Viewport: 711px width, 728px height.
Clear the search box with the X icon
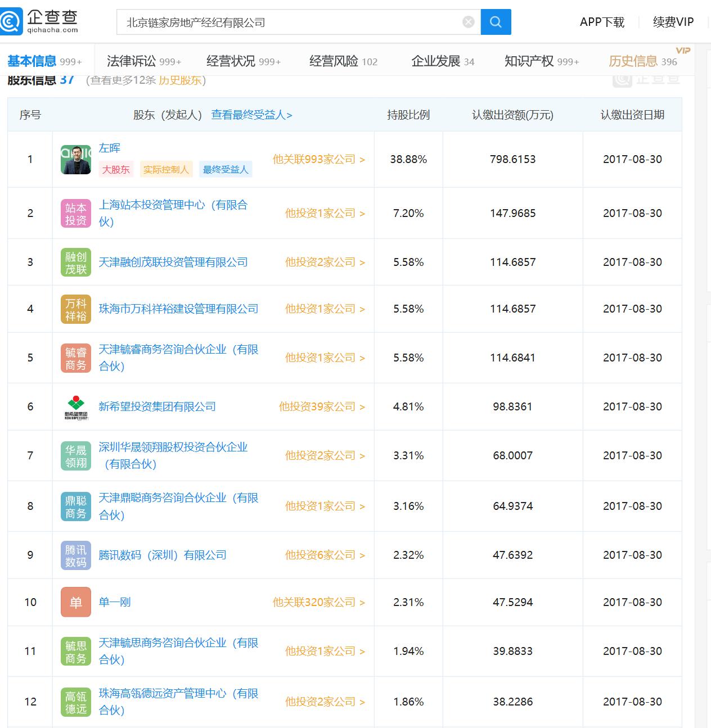coord(469,22)
